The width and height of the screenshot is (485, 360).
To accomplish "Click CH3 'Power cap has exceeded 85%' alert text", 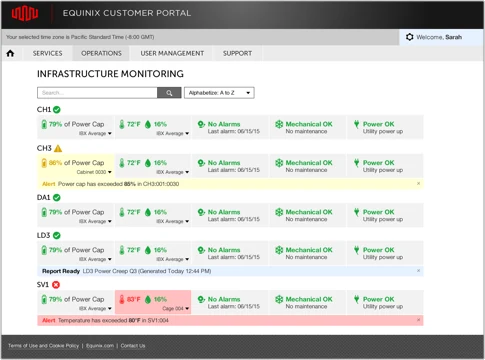I will 118,184.
